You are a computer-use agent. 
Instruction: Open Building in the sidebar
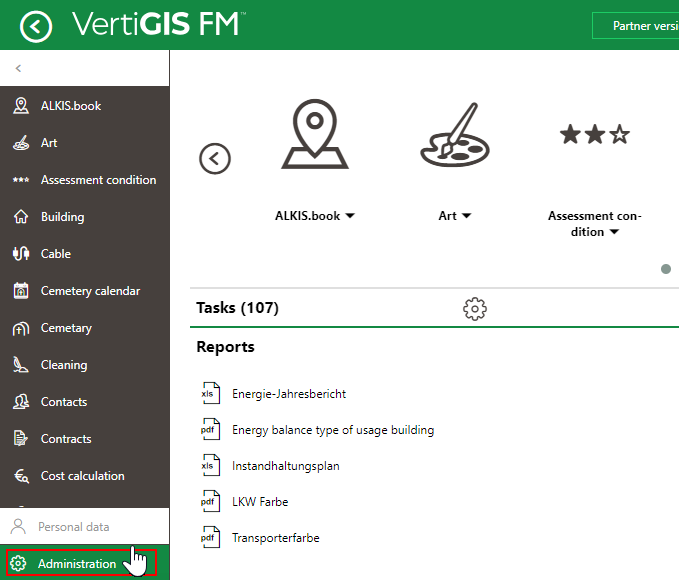[x=62, y=217]
